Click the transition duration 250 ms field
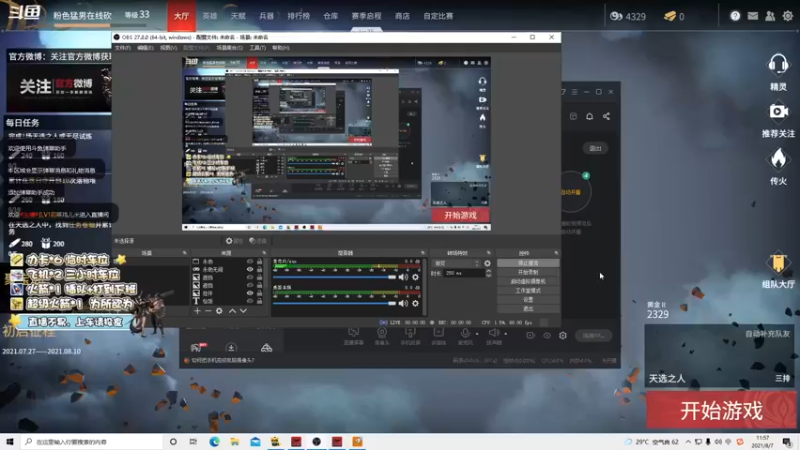800x450 pixels. 463,273
